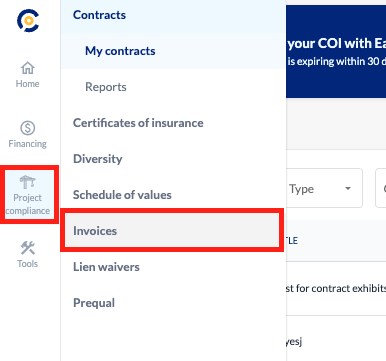Expand the Type filter dropdown
Screen dimensions: 386x361
tap(324, 188)
